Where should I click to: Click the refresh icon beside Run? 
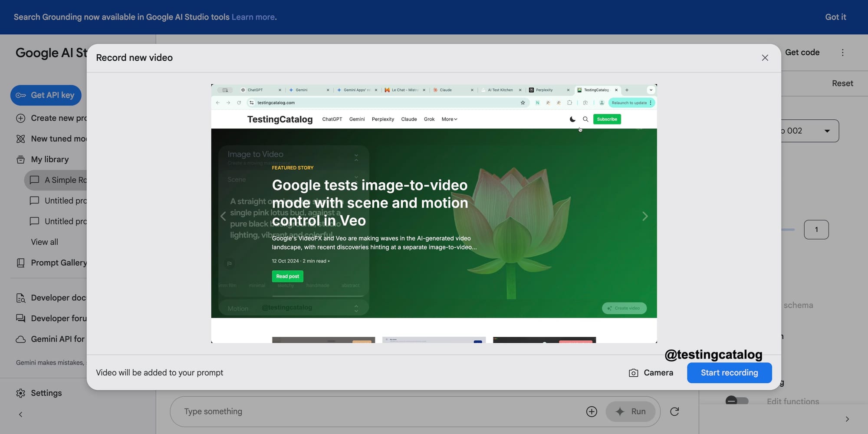point(674,411)
